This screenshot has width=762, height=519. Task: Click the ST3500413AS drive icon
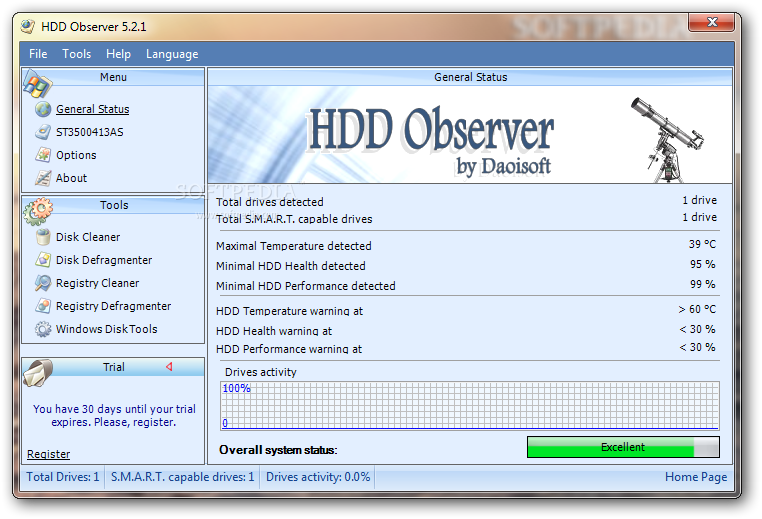43,132
